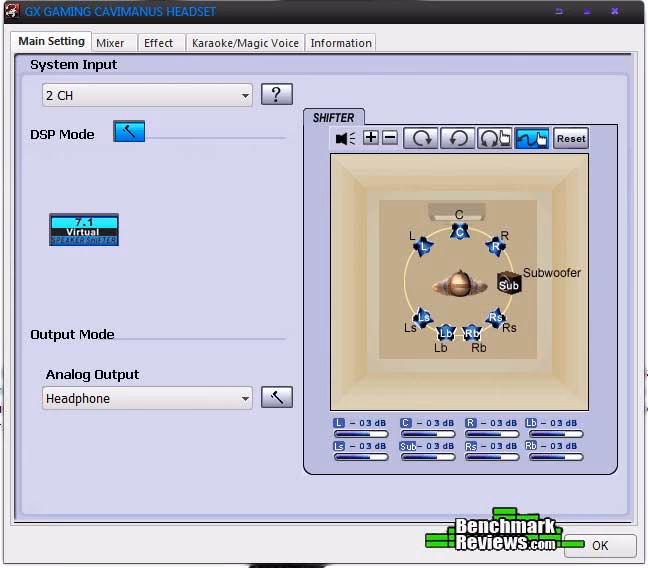This screenshot has height=568, width=648.
Task: Select the Lb back speaker icon
Action: [x=446, y=333]
